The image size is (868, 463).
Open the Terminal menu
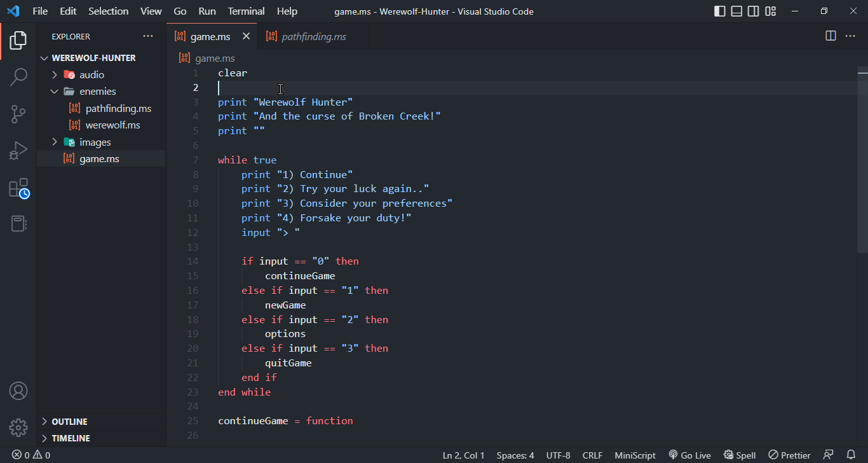(x=245, y=11)
